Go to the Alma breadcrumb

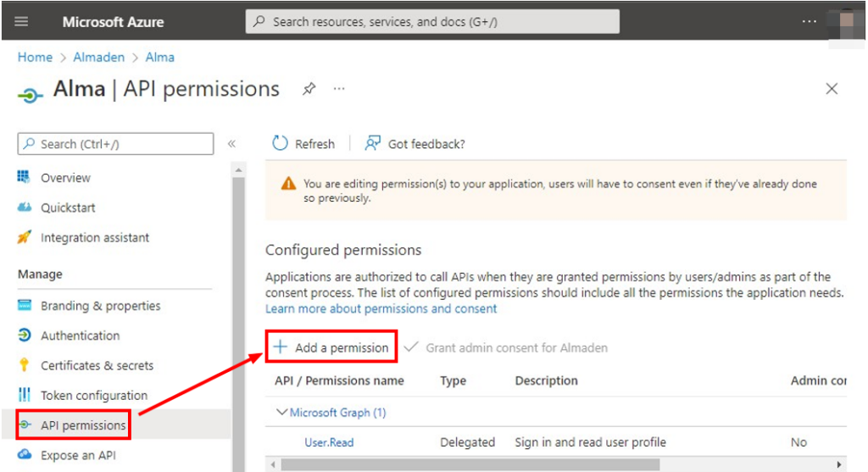(x=160, y=57)
